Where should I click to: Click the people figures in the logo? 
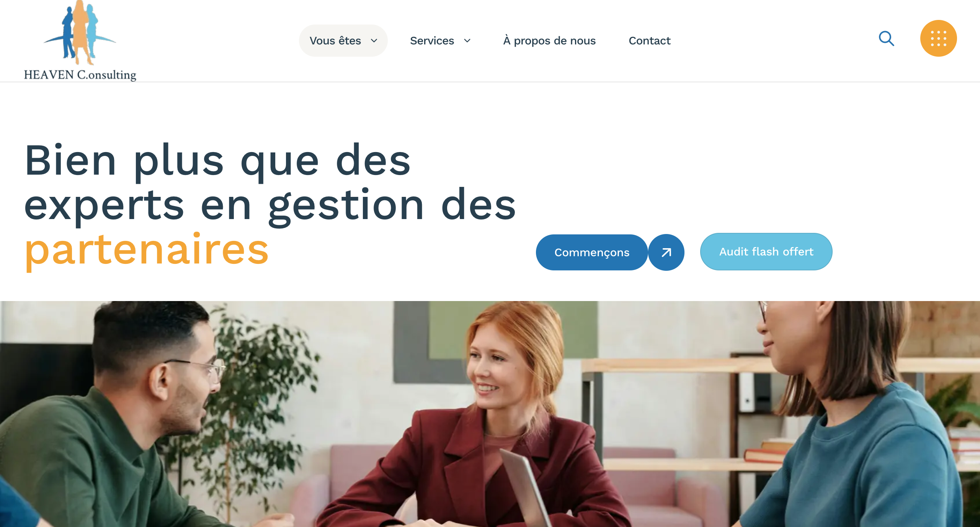pos(80,33)
